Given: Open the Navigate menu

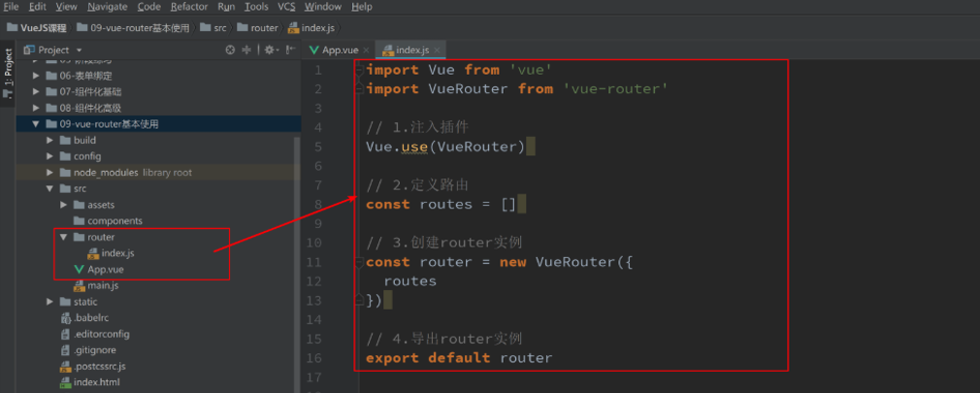Looking at the screenshot, I should 108,7.
